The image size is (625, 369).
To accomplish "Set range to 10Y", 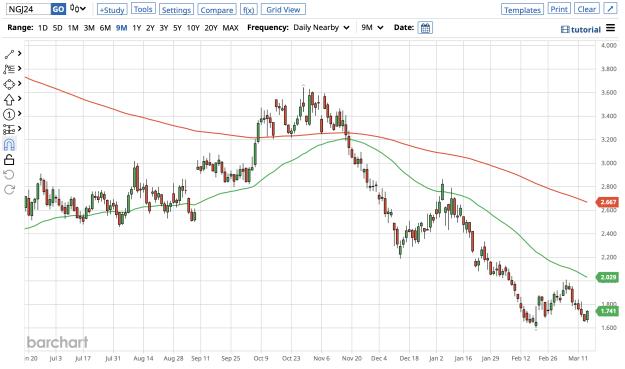I will coord(193,28).
